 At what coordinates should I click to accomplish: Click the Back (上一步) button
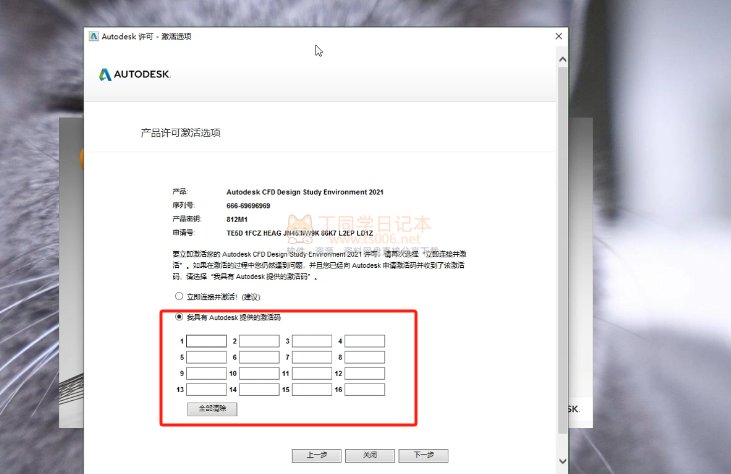317,455
